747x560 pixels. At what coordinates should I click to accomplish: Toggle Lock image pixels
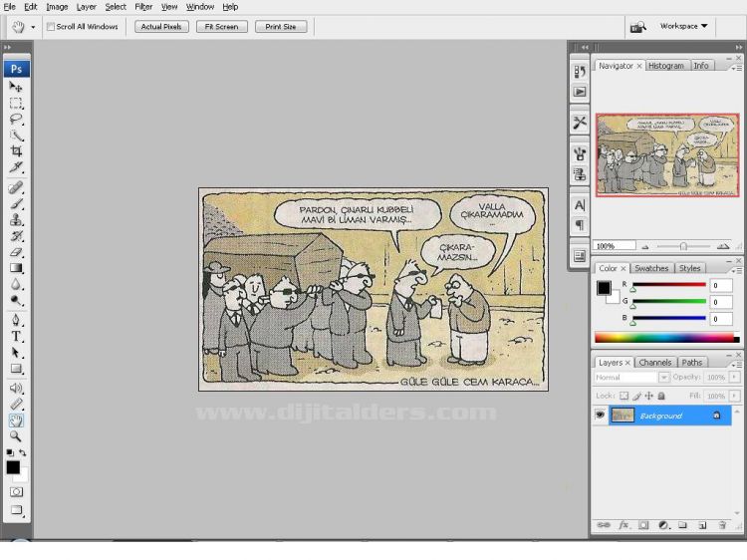[x=637, y=396]
